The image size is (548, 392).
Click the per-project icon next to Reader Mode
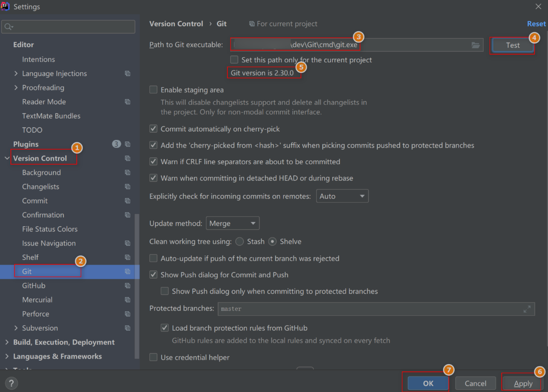(127, 102)
